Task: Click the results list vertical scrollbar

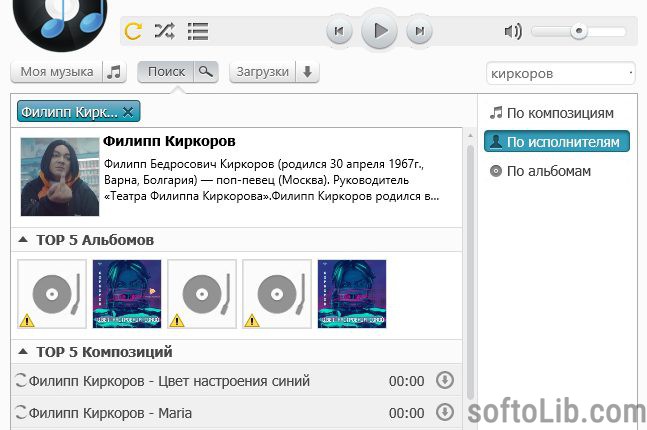Action: click(470, 272)
